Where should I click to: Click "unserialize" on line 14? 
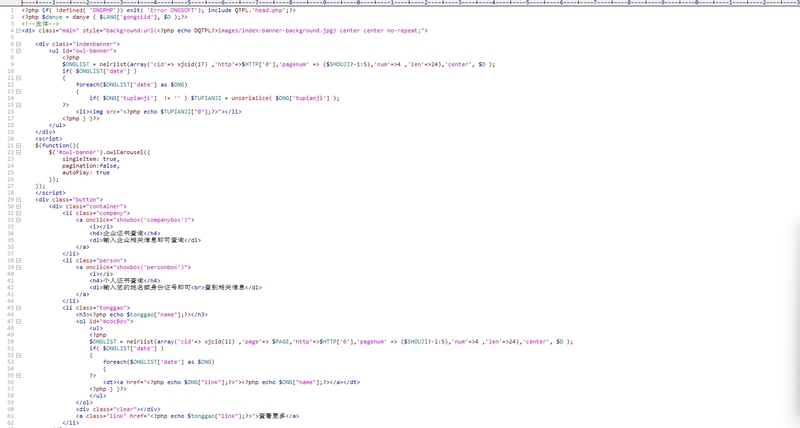coord(250,98)
